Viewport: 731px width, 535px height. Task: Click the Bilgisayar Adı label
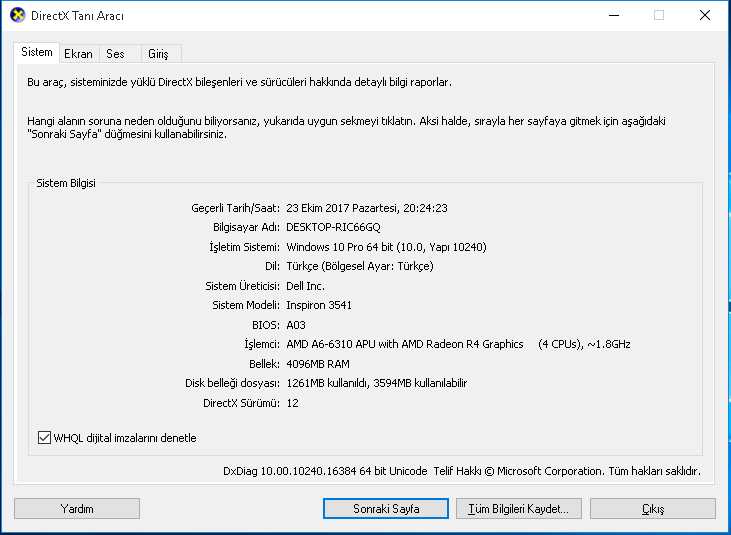pos(246,227)
